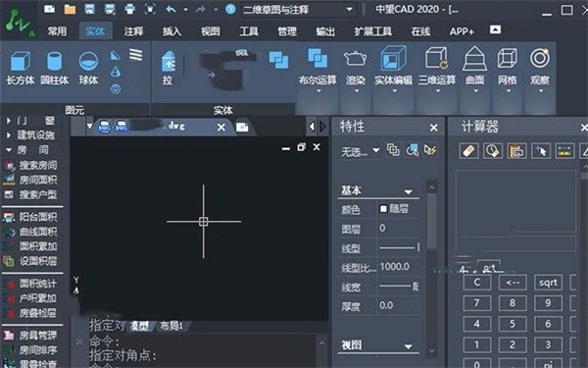Click the clock history icon in 计算器

tap(493, 151)
